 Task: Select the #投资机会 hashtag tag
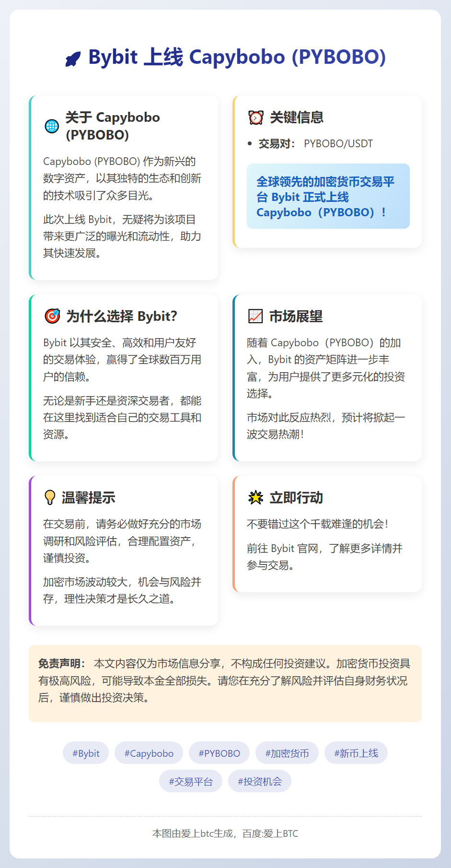pyautogui.click(x=260, y=781)
